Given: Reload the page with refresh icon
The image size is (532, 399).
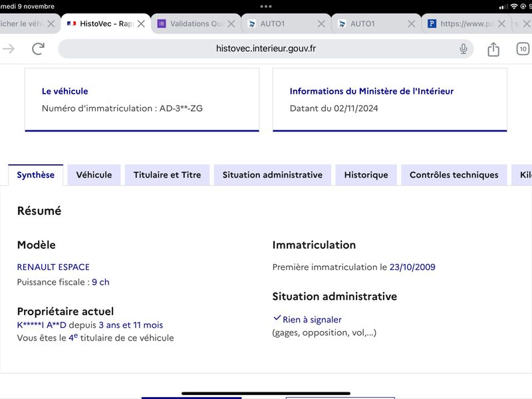Looking at the screenshot, I should [38, 49].
